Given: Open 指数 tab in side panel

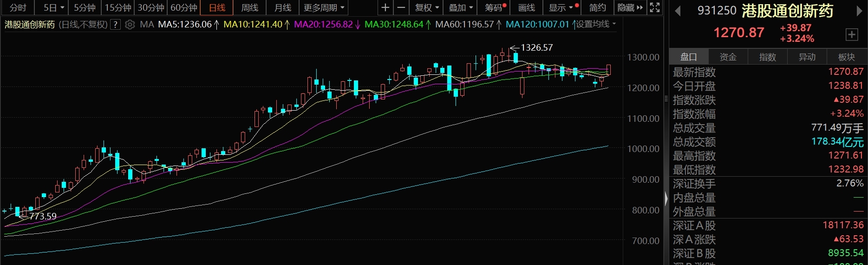Looking at the screenshot, I should point(768,57).
